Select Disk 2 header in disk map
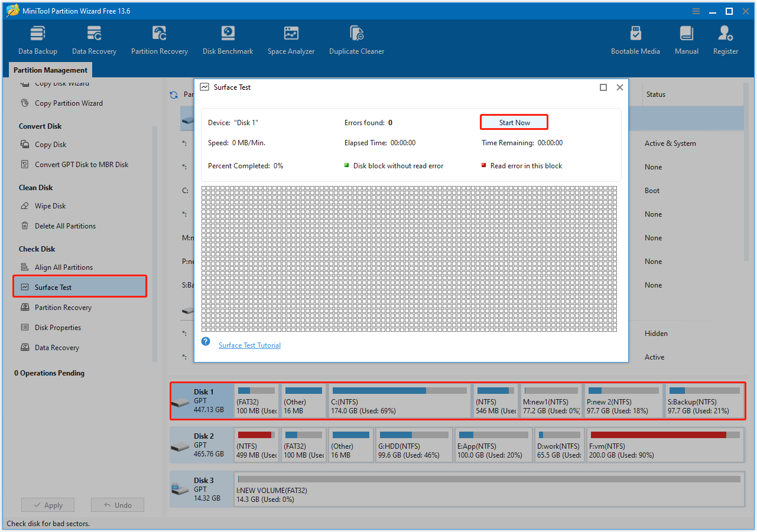This screenshot has width=757, height=532. coord(202,445)
